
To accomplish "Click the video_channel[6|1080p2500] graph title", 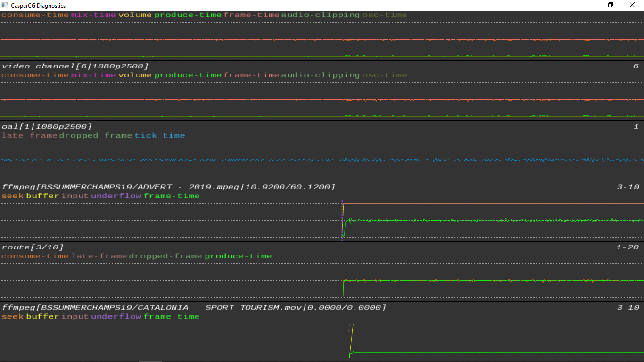I will tap(75, 66).
